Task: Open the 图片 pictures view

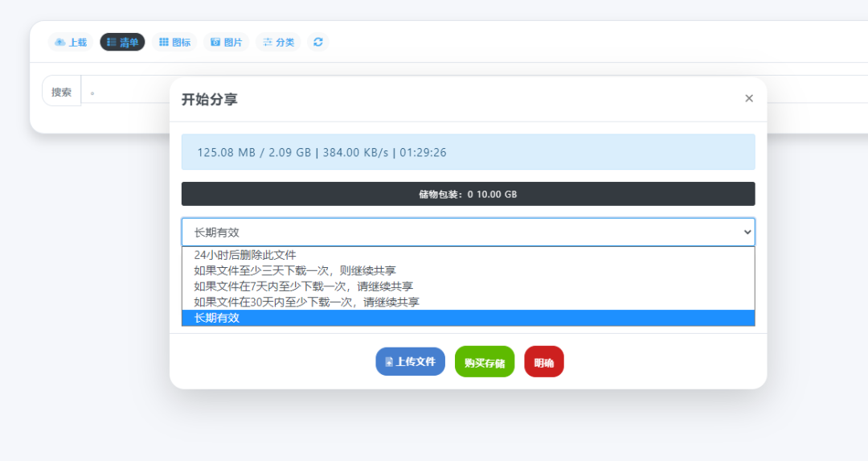Action: click(226, 42)
